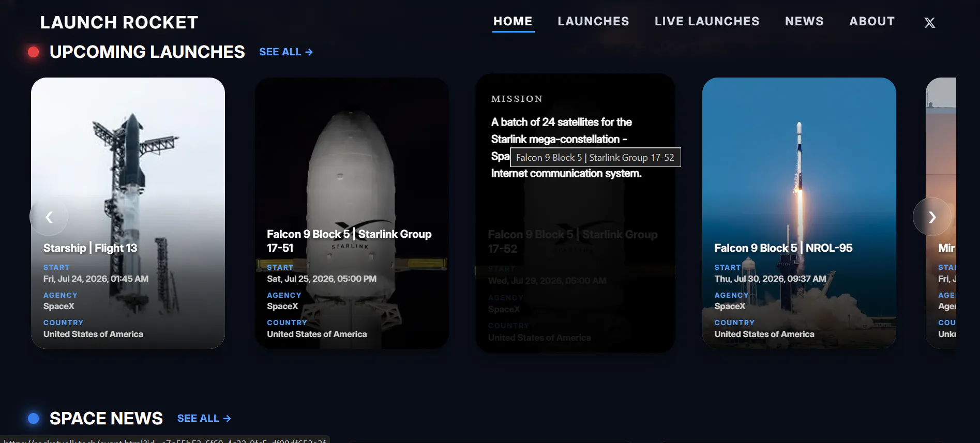Viewport: 980px width, 443px height.
Task: Click the Space News heading
Action: point(106,418)
